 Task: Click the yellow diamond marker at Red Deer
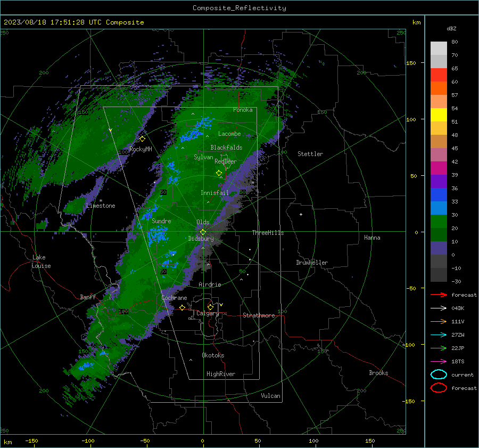pos(219,173)
